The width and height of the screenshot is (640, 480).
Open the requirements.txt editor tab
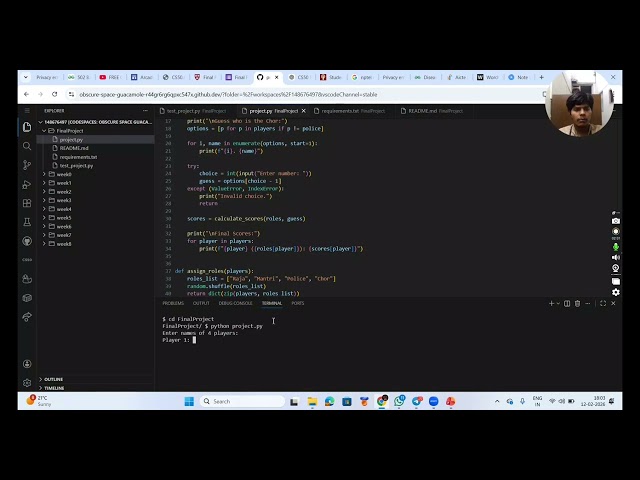(350, 111)
